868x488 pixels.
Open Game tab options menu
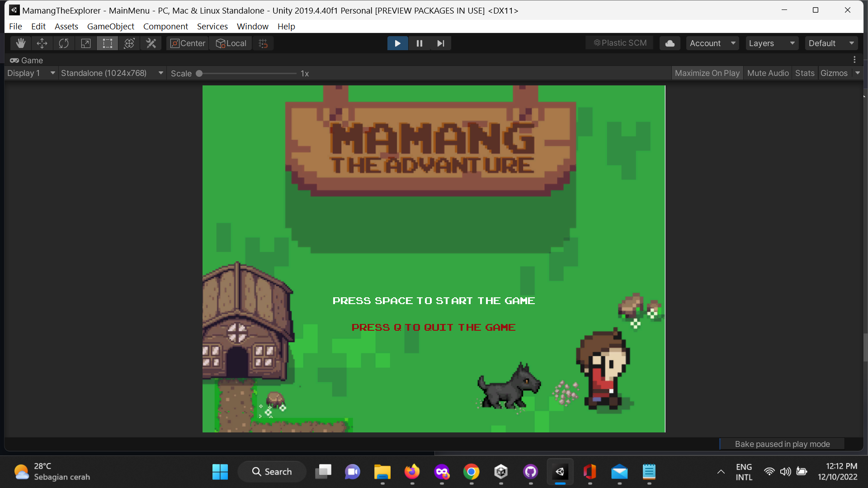point(854,60)
